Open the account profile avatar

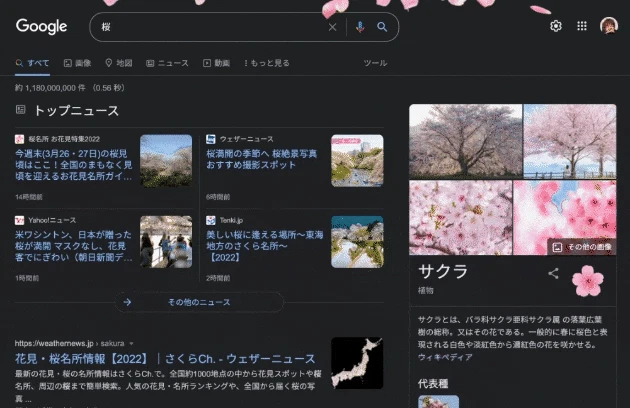click(609, 26)
